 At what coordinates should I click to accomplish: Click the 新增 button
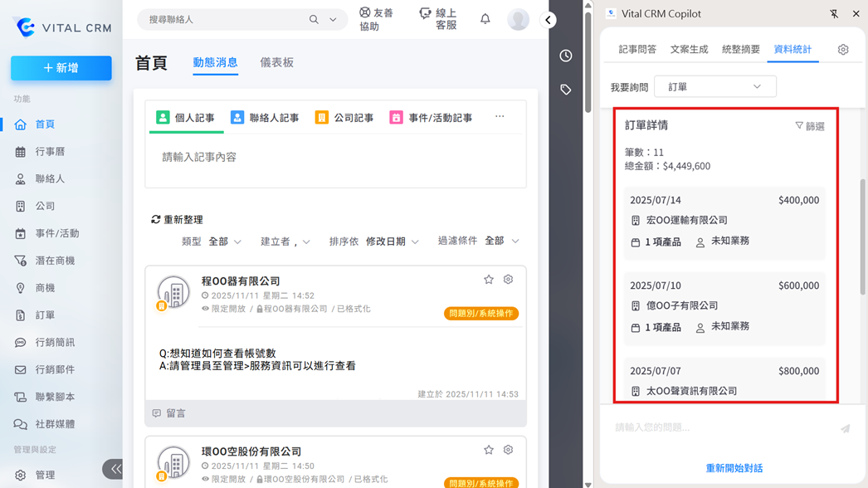(x=61, y=68)
